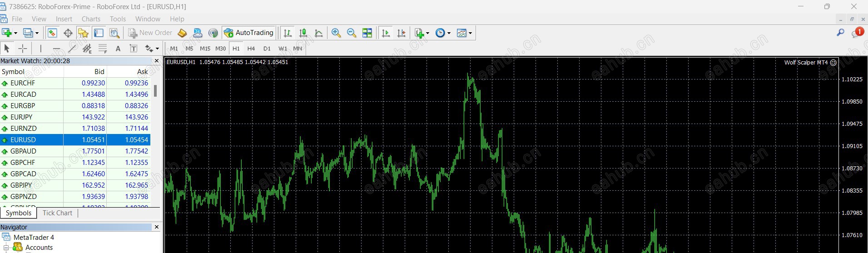This screenshot has height=253, width=868.
Task: Open the Tools menu
Action: (x=118, y=19)
